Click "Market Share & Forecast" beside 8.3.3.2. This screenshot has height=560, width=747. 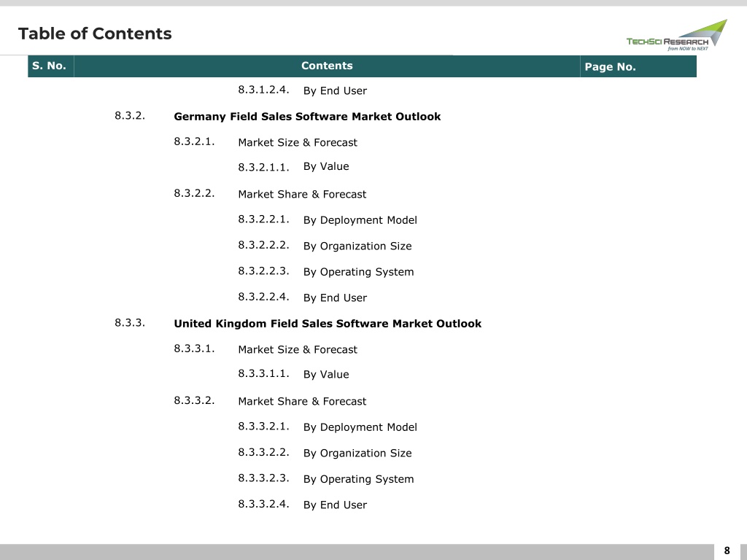click(302, 402)
